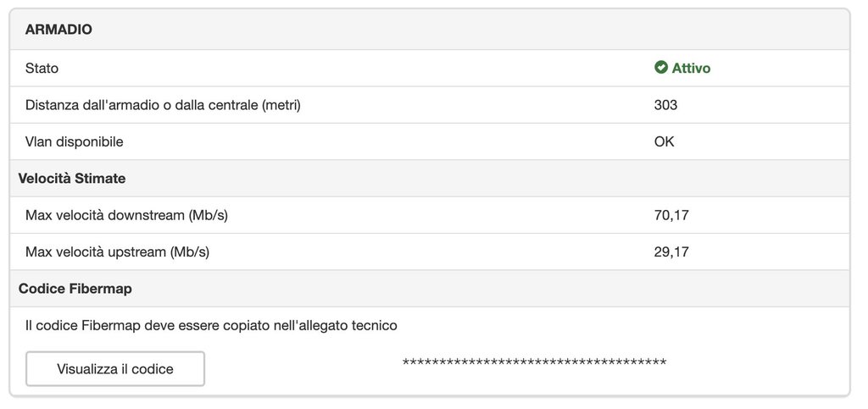Select the downstream value 70,17
The width and height of the screenshot is (868, 409).
click(x=671, y=215)
